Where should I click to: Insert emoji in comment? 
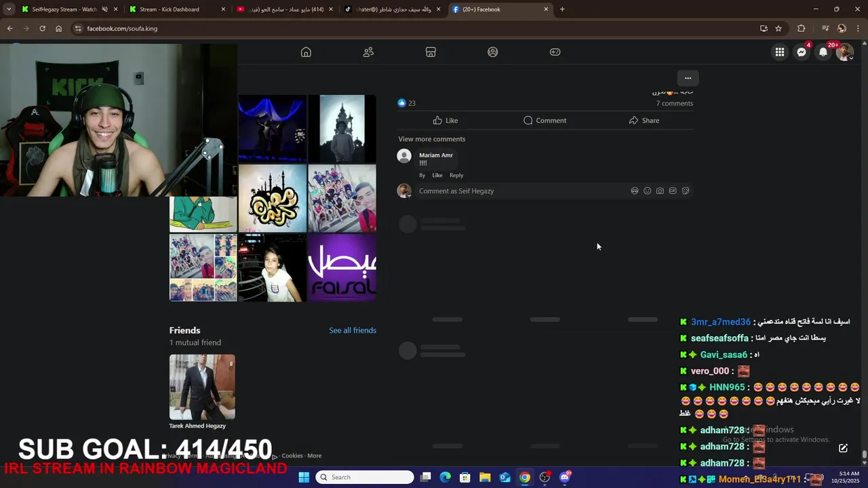click(x=647, y=191)
